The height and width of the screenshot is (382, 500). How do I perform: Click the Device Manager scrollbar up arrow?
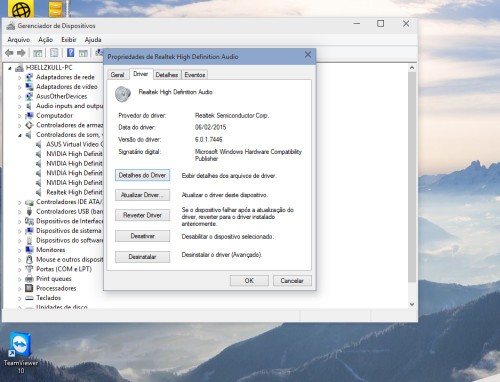(x=412, y=68)
